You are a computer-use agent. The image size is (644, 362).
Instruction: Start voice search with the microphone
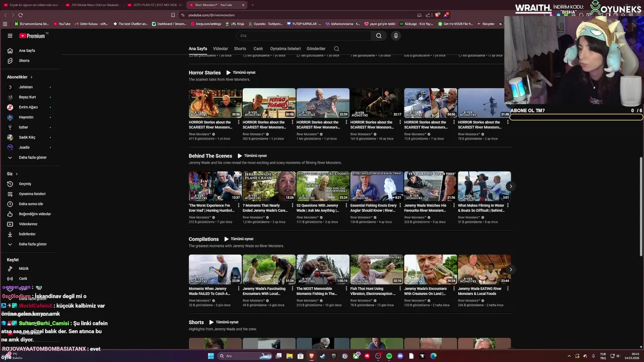tap(396, 36)
